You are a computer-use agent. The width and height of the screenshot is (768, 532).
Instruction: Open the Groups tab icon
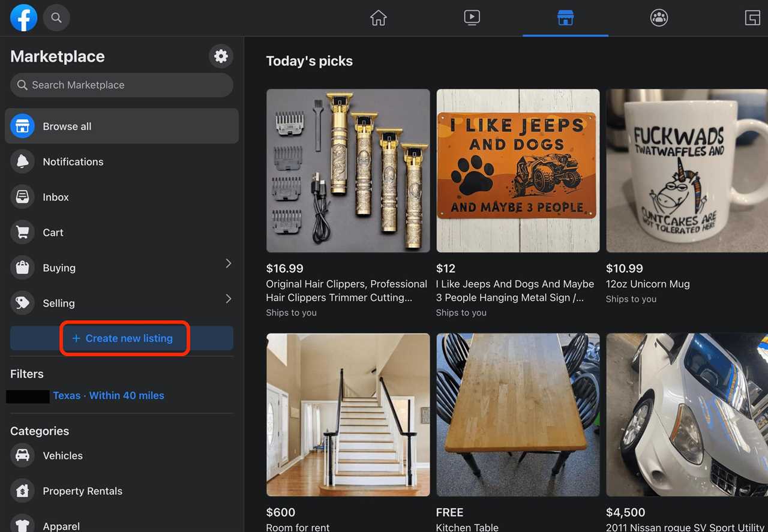coord(659,18)
